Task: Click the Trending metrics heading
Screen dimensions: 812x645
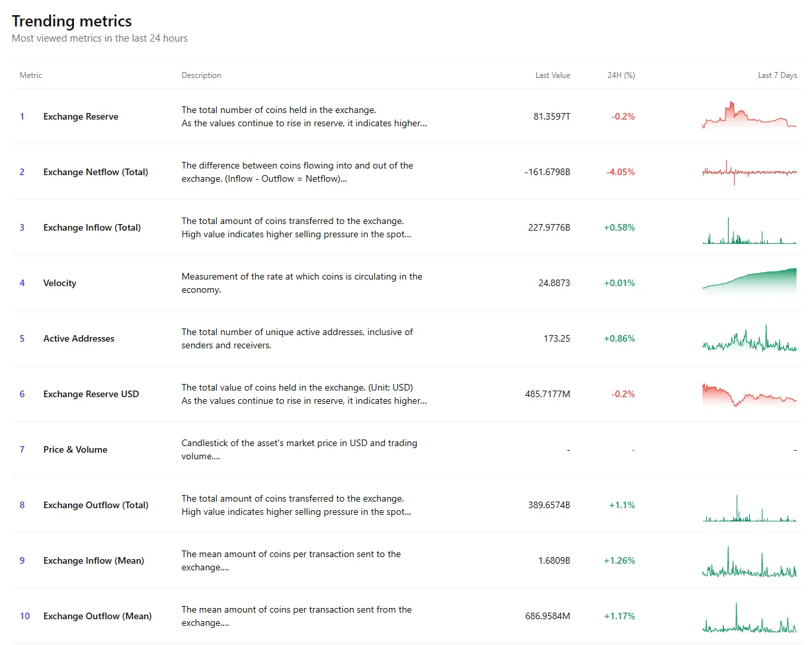Action: click(x=71, y=21)
